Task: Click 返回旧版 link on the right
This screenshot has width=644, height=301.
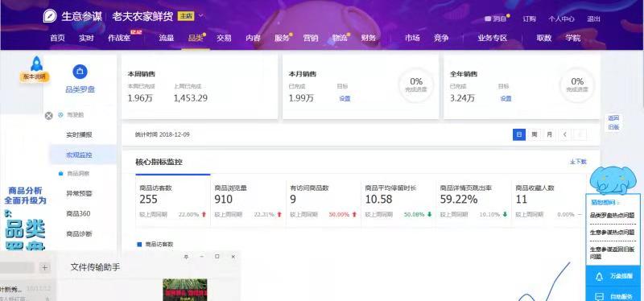Action: coord(613,122)
